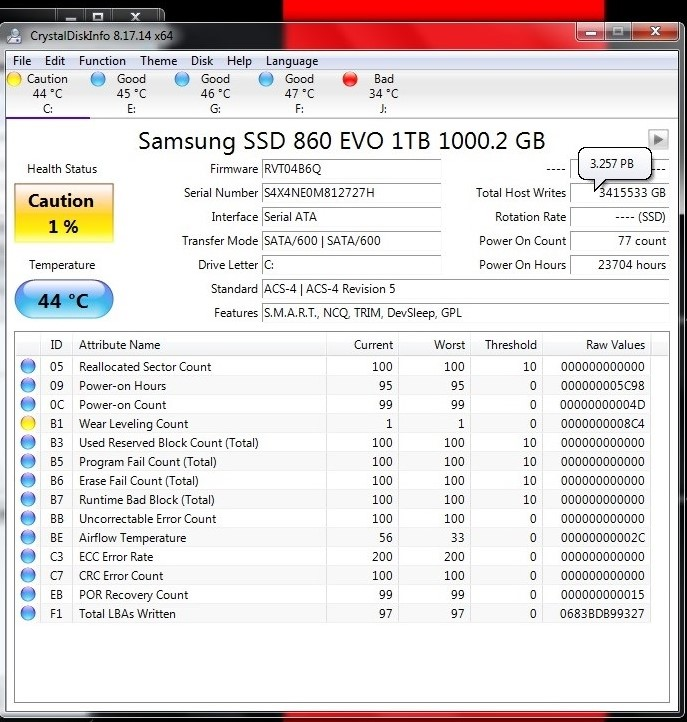This screenshot has height=722, width=687.
Task: Select the blue Good disk G: status icon
Action: coord(182,79)
